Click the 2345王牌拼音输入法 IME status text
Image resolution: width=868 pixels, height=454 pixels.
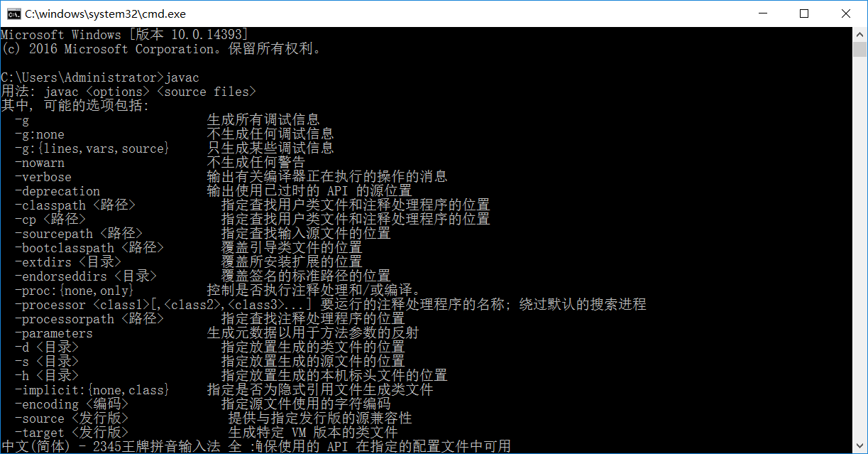point(130,447)
